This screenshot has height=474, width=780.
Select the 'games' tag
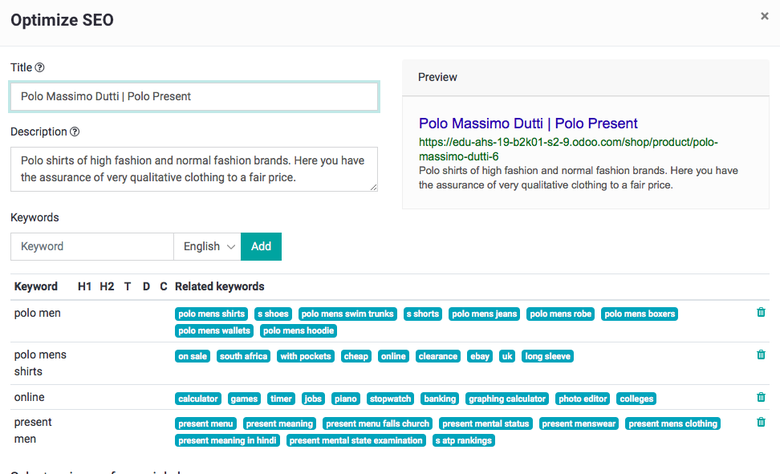click(x=244, y=399)
